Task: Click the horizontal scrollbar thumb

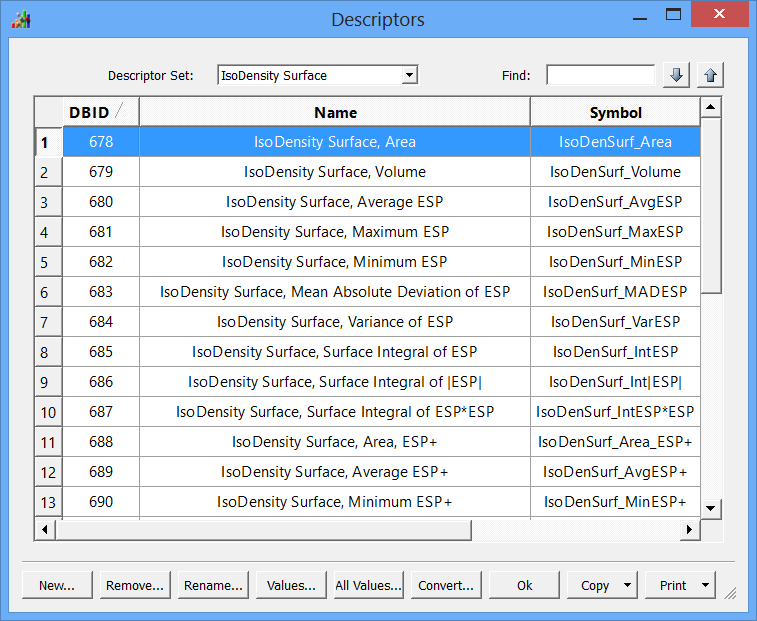Action: point(263,530)
